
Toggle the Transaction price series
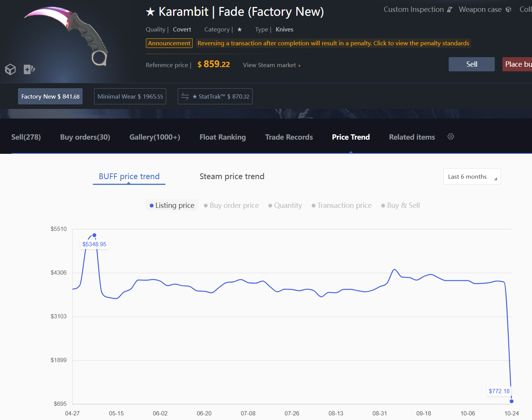342,205
